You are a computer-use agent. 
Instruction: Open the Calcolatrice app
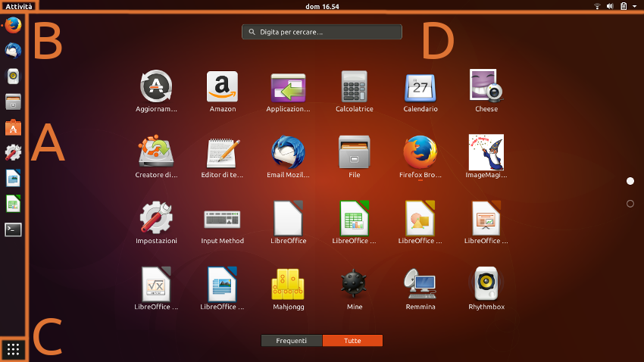354,87
